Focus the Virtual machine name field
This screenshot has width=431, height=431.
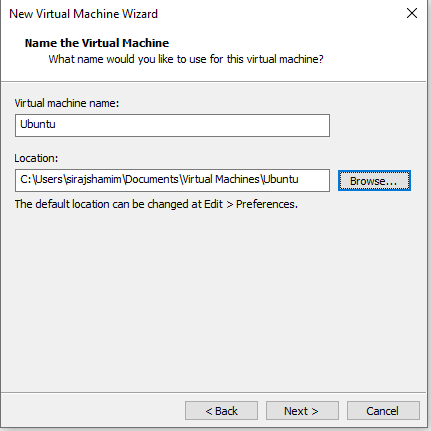(x=172, y=125)
